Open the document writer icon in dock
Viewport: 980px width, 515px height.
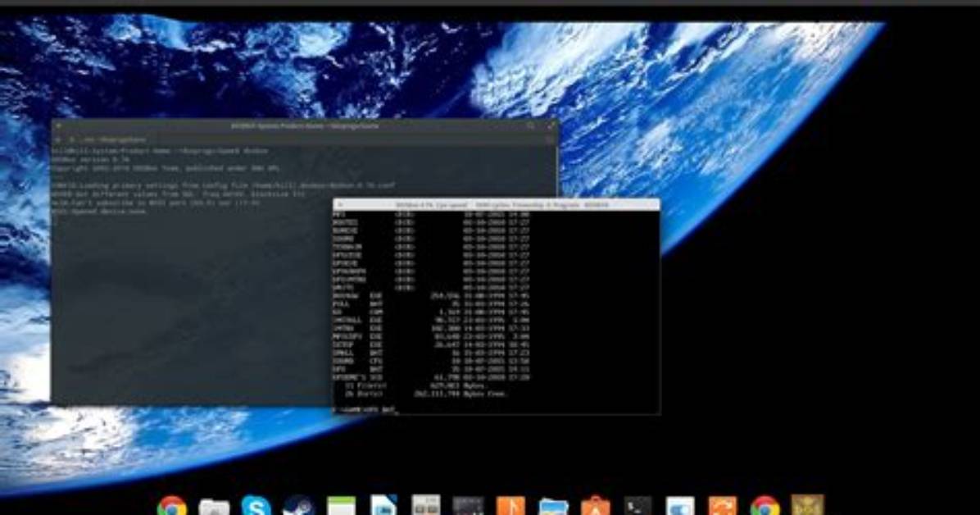[383, 505]
